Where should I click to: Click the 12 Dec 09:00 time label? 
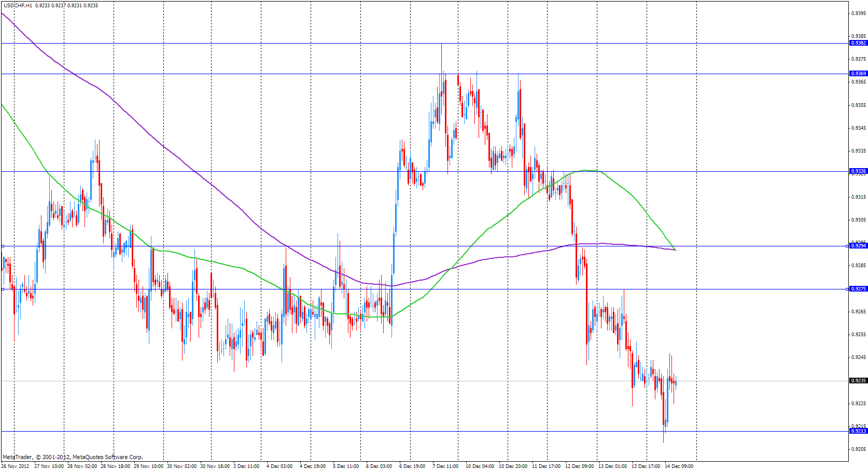point(580,466)
